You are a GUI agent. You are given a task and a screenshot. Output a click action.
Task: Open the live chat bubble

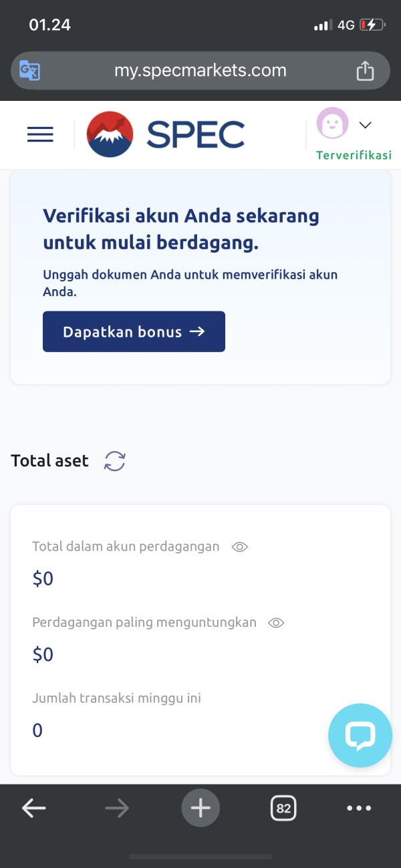click(360, 735)
